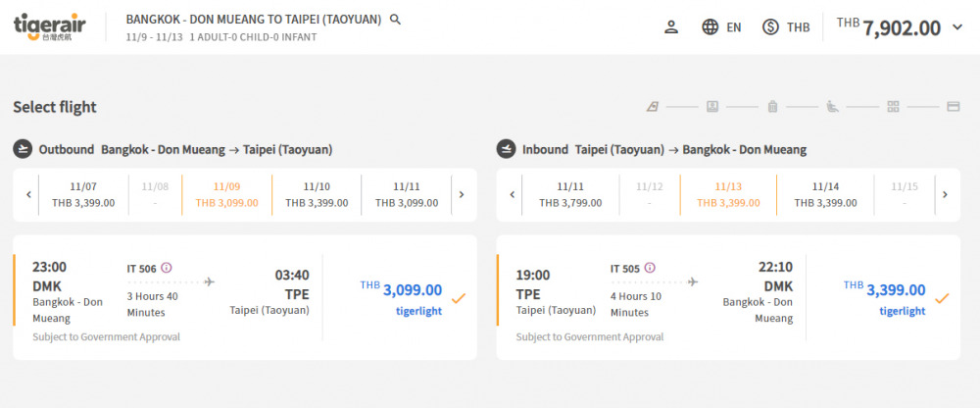Select outbound date 11/07 THB 3,399.00
Screen dimensions: 980x408
(84, 194)
